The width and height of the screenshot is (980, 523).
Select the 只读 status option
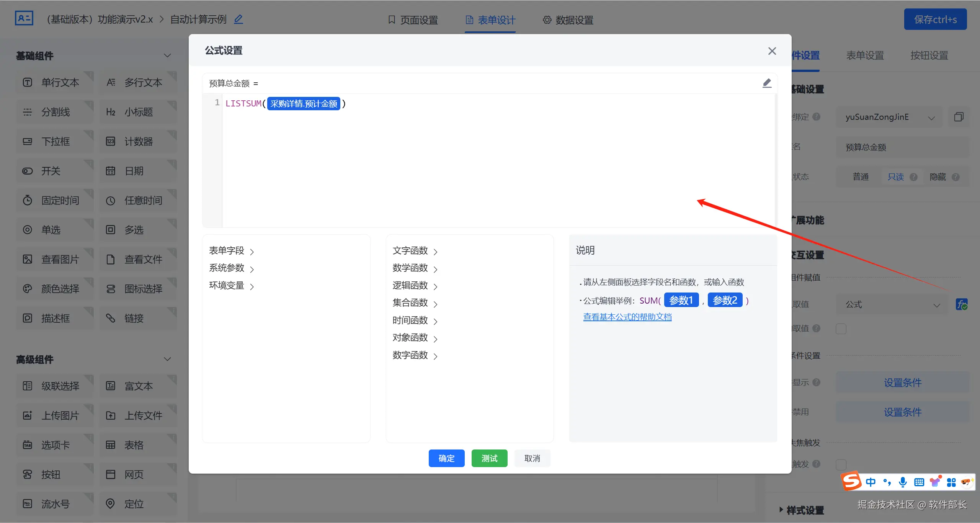point(895,177)
